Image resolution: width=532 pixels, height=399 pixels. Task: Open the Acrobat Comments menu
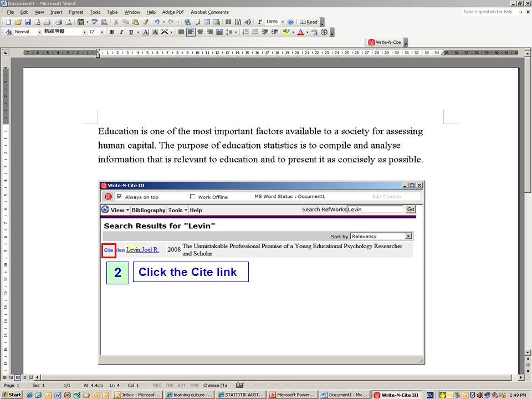coord(209,12)
